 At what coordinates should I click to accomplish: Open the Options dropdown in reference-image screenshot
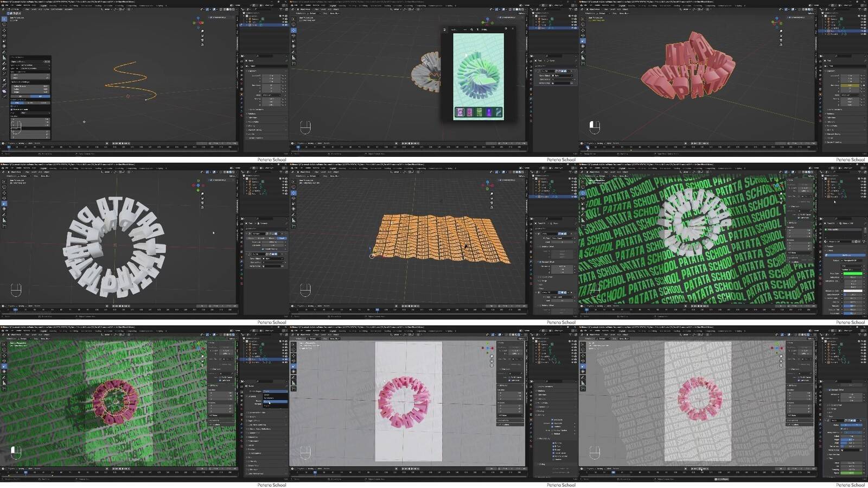[x=521, y=13]
